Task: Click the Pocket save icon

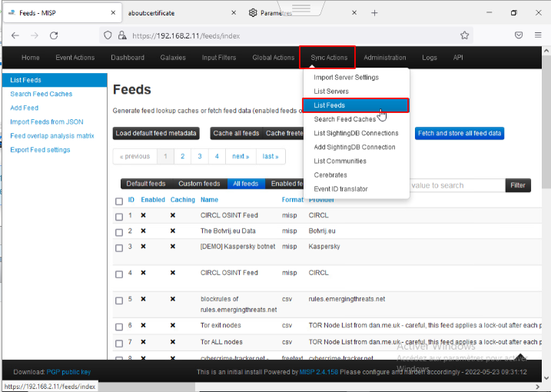Action: click(x=519, y=35)
